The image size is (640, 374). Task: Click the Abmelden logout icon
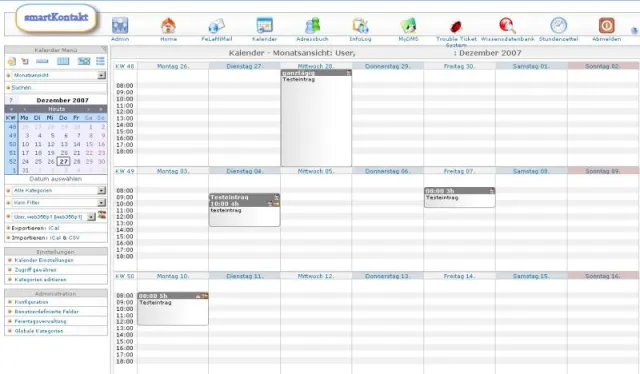point(607,26)
